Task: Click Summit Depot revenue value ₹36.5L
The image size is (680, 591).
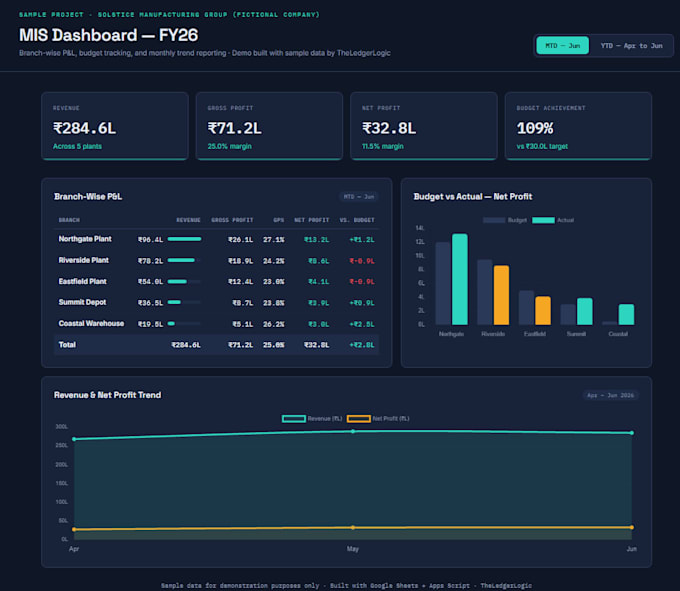Action: click(x=150, y=303)
